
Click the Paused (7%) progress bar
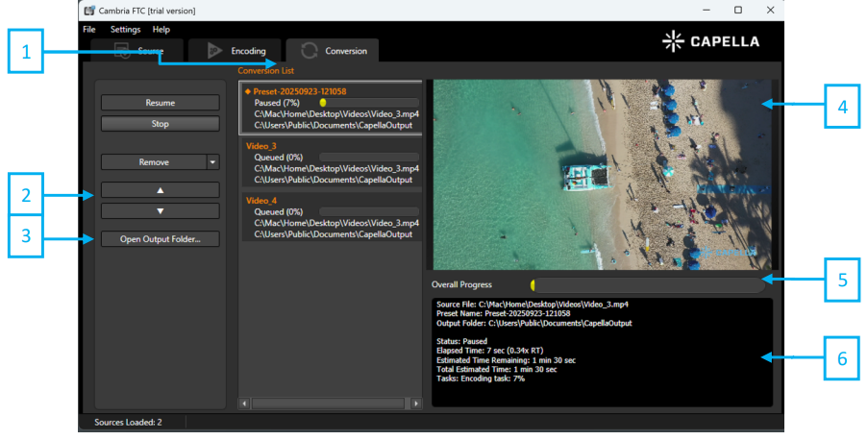point(369,103)
